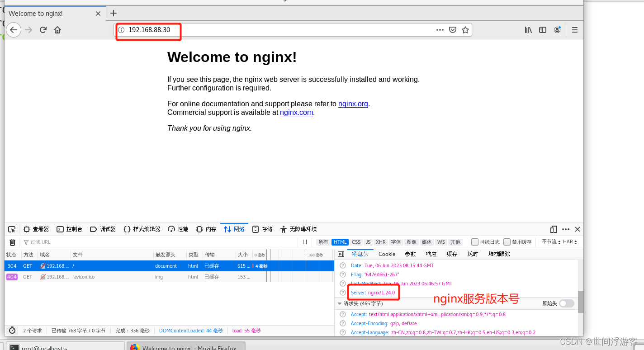Close the developer tools panel
644x350 pixels.
coord(577,229)
